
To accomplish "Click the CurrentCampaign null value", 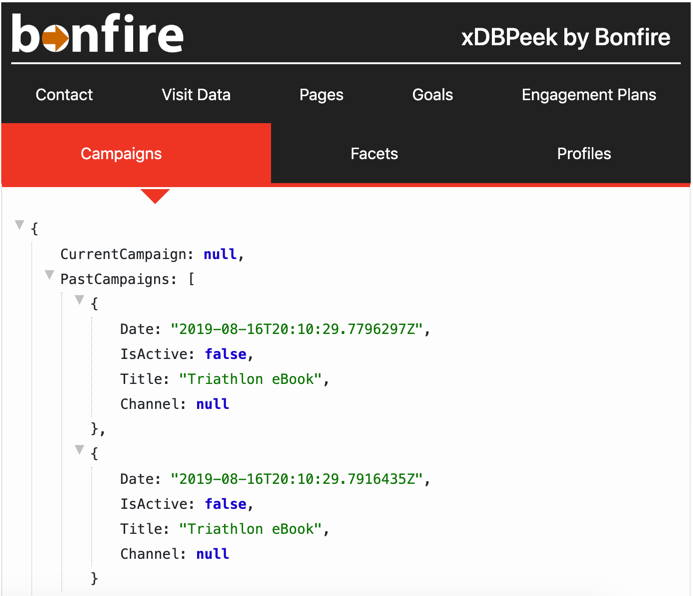I will [220, 254].
